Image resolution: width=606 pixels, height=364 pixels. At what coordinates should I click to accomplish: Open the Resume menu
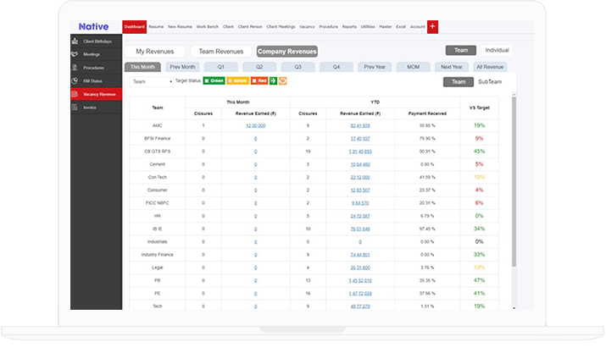[x=156, y=26]
